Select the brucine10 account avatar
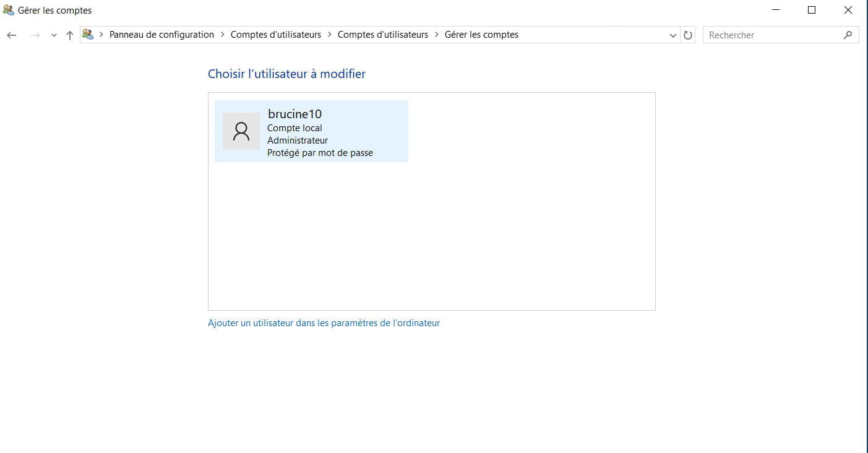Screen dimensions: 868x453 (241, 131)
